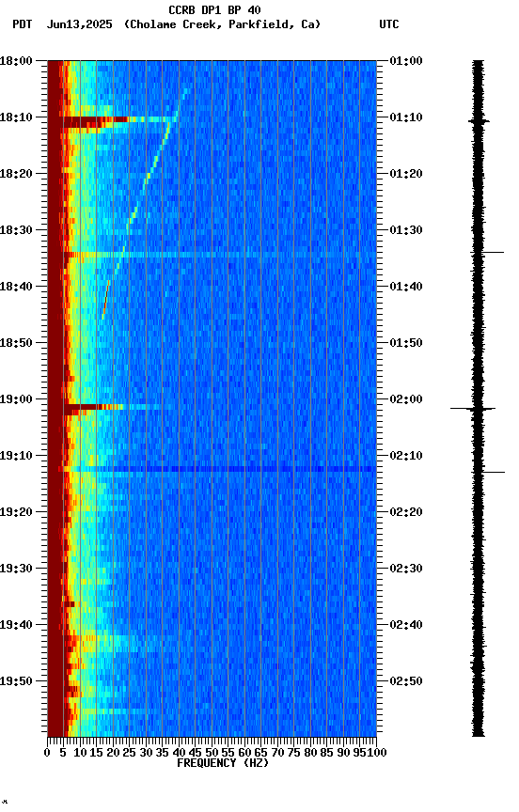Click the date label Jun13,2025
This screenshot has height=812, width=519.
(x=79, y=24)
